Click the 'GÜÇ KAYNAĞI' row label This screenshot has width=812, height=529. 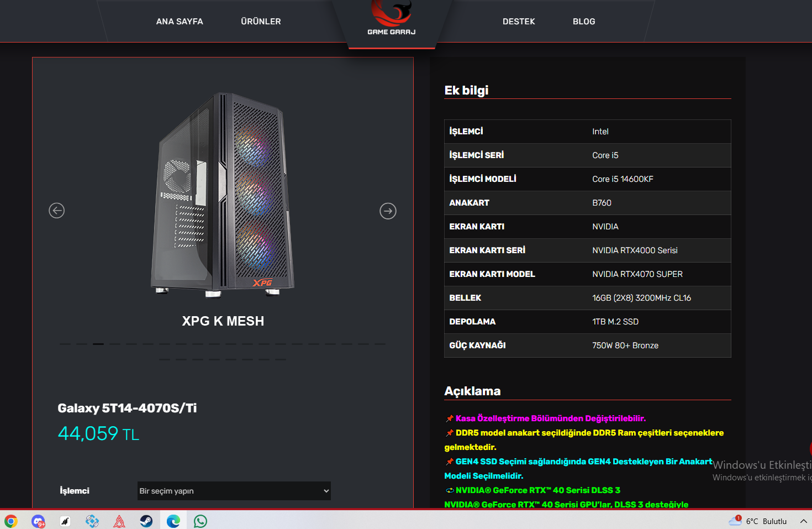click(x=477, y=345)
